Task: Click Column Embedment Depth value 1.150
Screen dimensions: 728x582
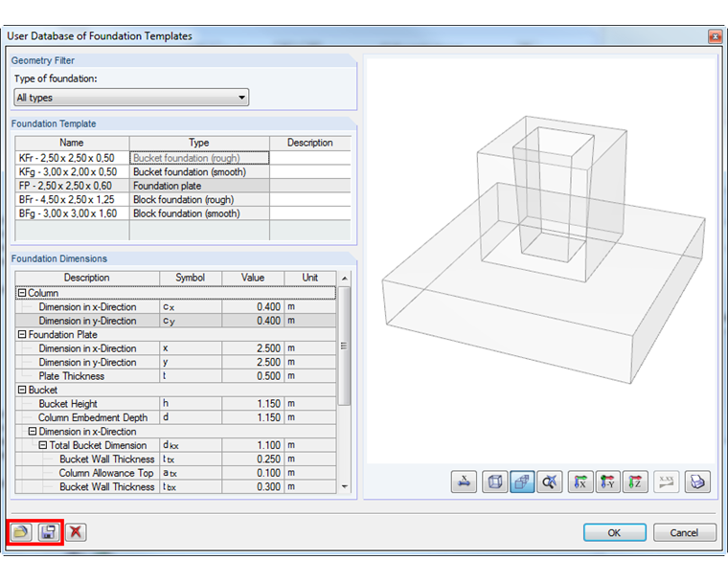Action: pos(253,417)
